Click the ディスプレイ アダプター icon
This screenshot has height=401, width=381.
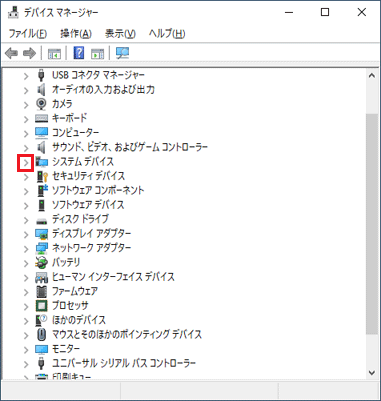tap(41, 234)
